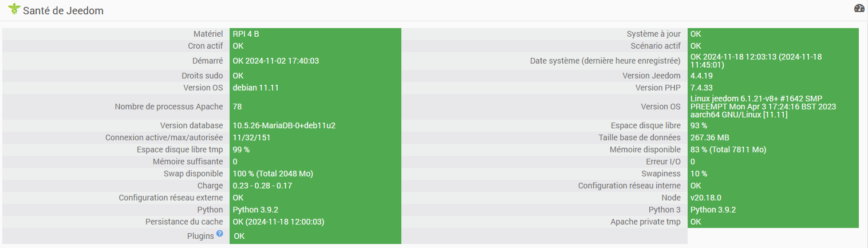Screen dimensions: 868x248
Task: Click the "Swap disponible" 100 % value
Action: point(273,174)
